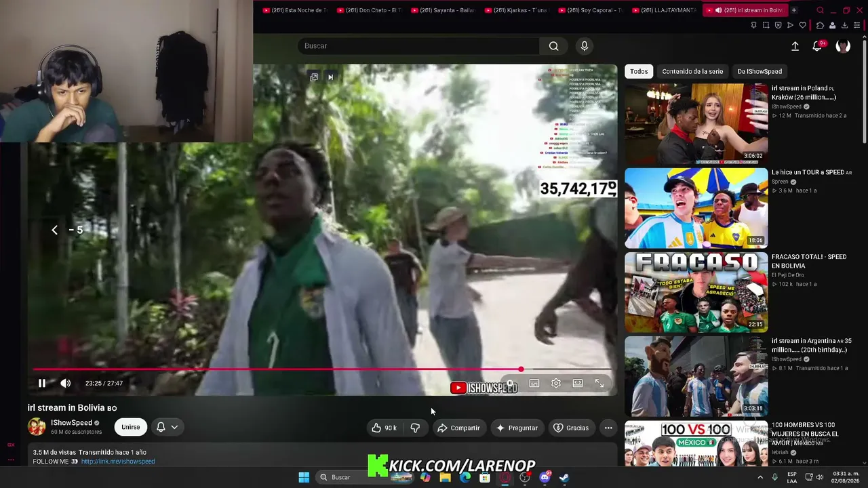The width and height of the screenshot is (868, 488).
Task: Open browser tab search magnifier
Action: point(820,10)
